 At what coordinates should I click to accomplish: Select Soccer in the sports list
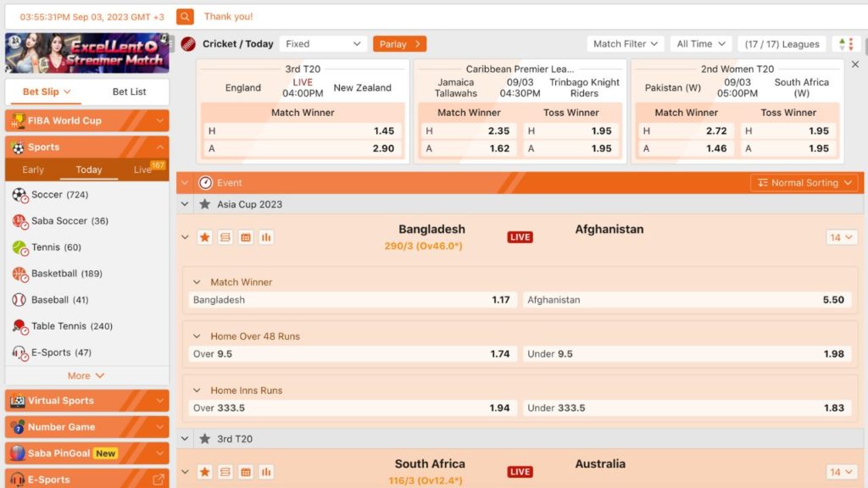(x=87, y=195)
